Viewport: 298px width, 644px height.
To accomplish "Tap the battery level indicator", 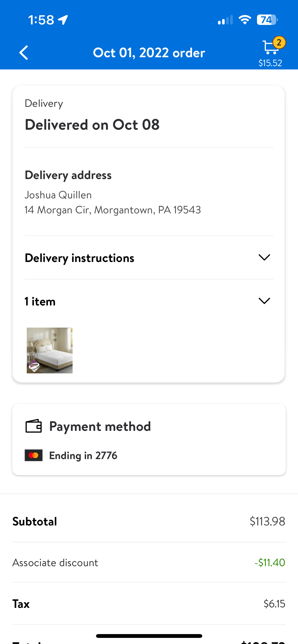I will click(x=267, y=20).
